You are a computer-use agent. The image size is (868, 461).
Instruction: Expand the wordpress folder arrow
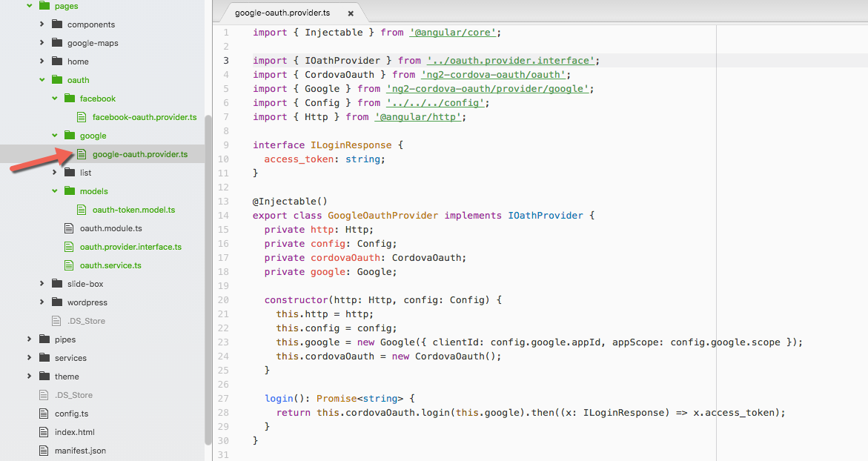tap(42, 302)
